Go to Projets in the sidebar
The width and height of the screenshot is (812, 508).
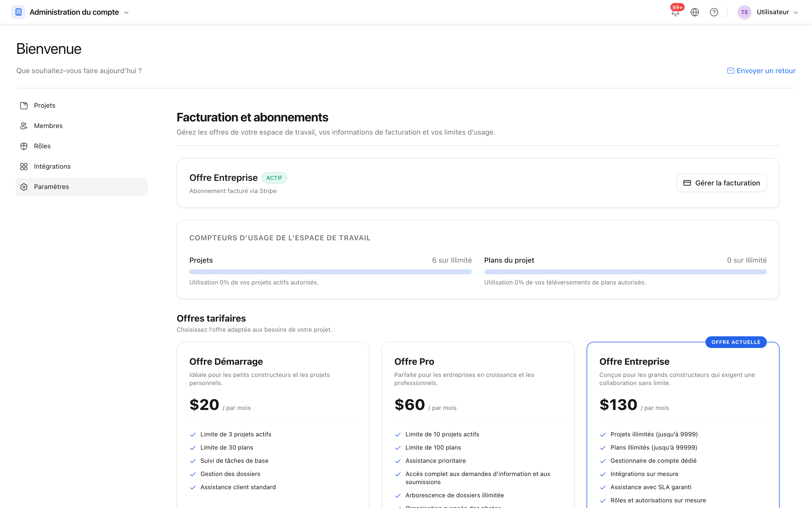tap(81, 105)
